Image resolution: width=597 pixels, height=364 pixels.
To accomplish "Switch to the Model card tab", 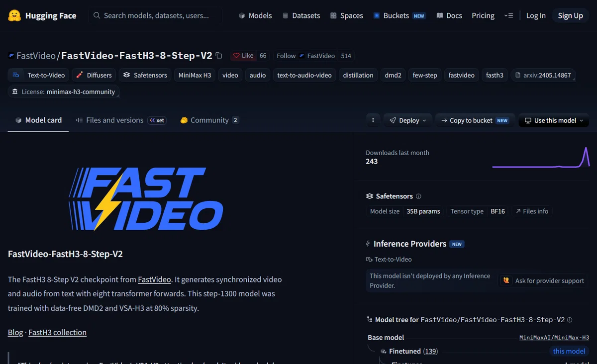I will pos(38,120).
